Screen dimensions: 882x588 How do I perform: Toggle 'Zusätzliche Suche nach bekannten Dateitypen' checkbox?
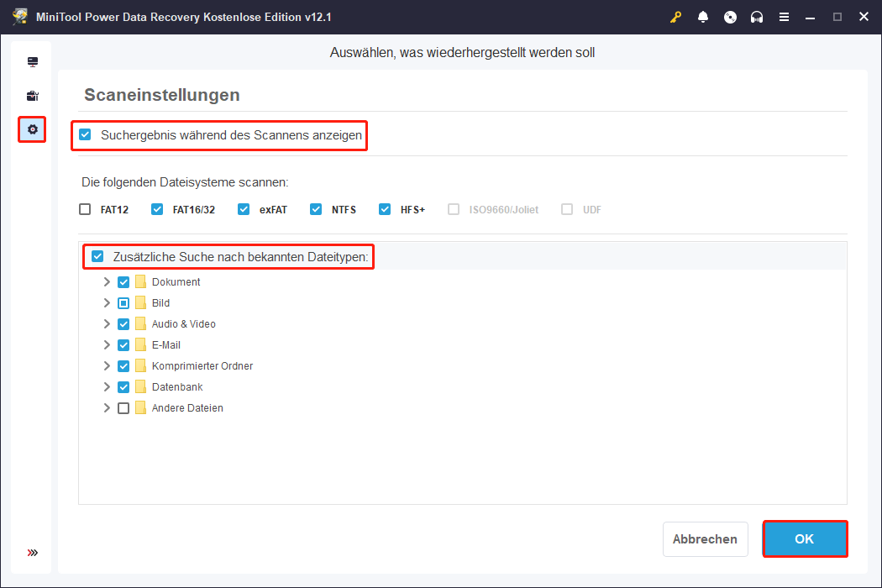coord(98,256)
